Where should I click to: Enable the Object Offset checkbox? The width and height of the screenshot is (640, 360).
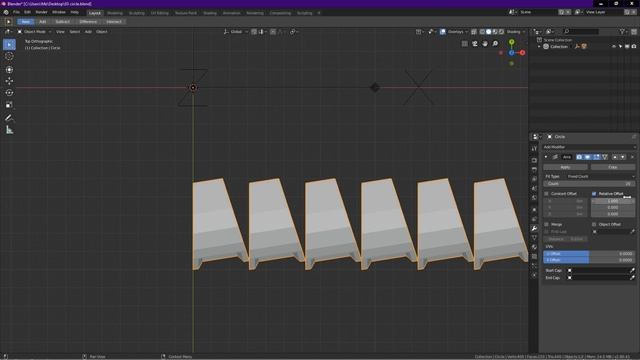point(594,224)
